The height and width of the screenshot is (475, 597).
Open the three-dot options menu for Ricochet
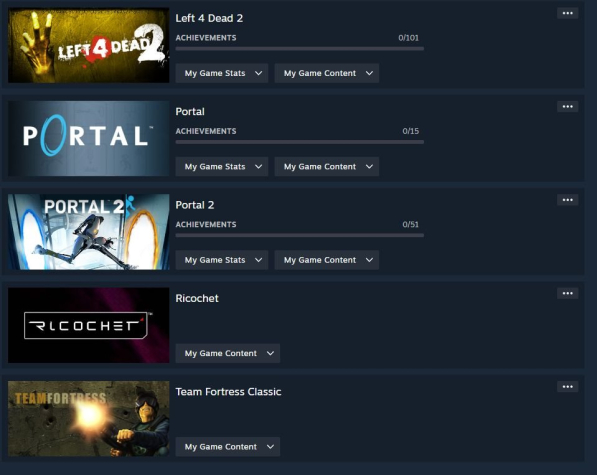[x=567, y=293]
